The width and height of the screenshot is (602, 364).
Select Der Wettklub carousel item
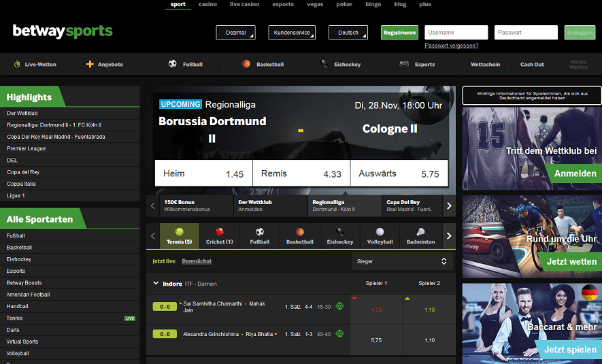coord(271,205)
